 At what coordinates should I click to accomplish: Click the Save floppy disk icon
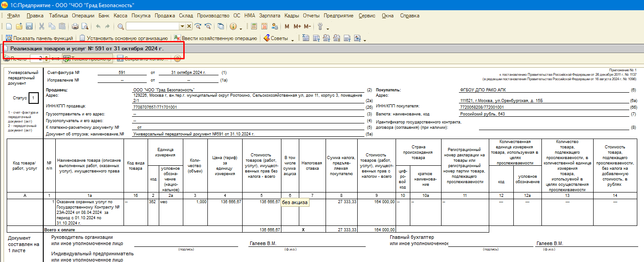[x=29, y=26]
